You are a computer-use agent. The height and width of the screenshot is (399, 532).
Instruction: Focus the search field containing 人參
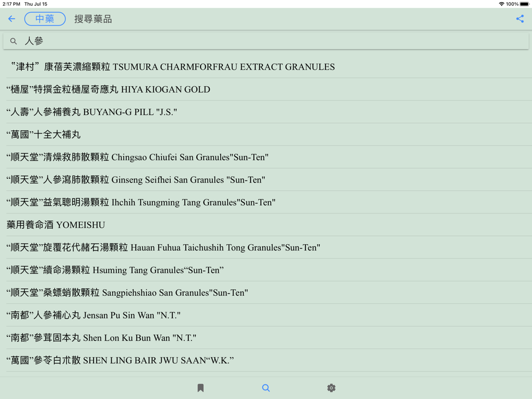266,41
